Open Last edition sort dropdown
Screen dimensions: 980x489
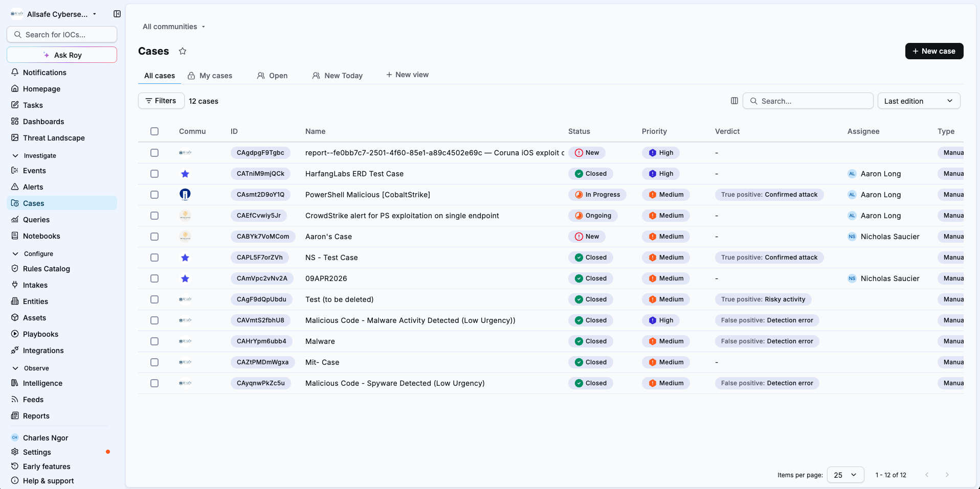coord(919,101)
